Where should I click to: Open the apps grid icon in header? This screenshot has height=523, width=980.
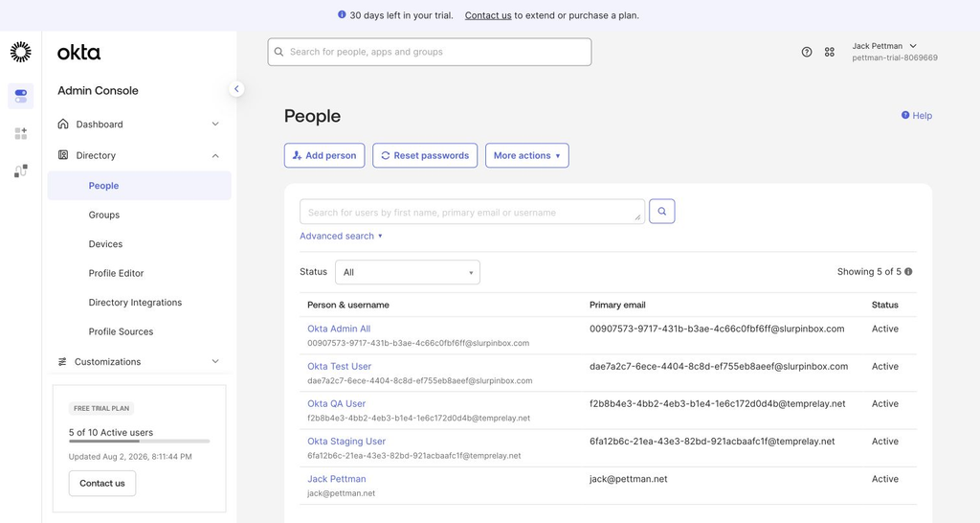pos(830,52)
